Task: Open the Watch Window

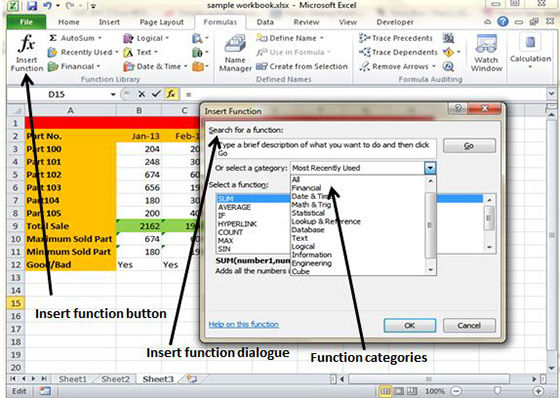Action: click(486, 53)
